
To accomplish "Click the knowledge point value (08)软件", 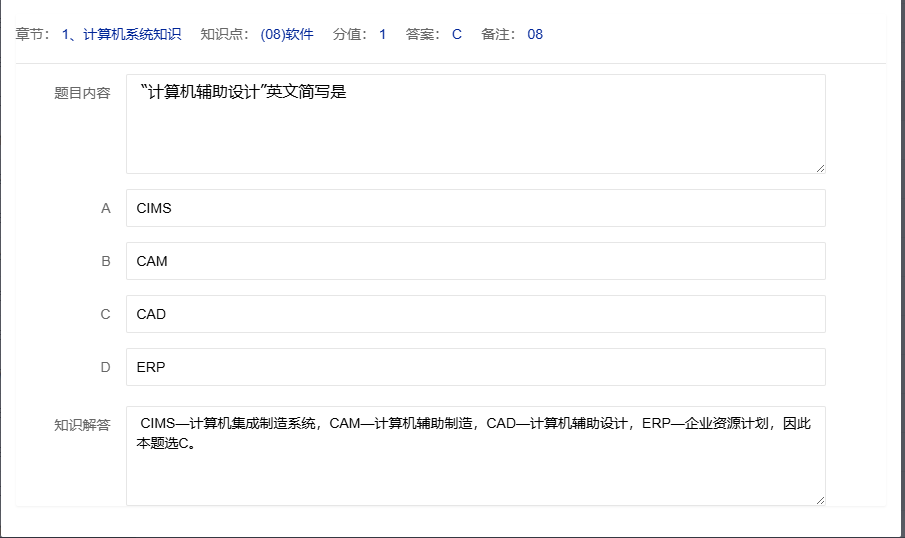I will (x=287, y=35).
